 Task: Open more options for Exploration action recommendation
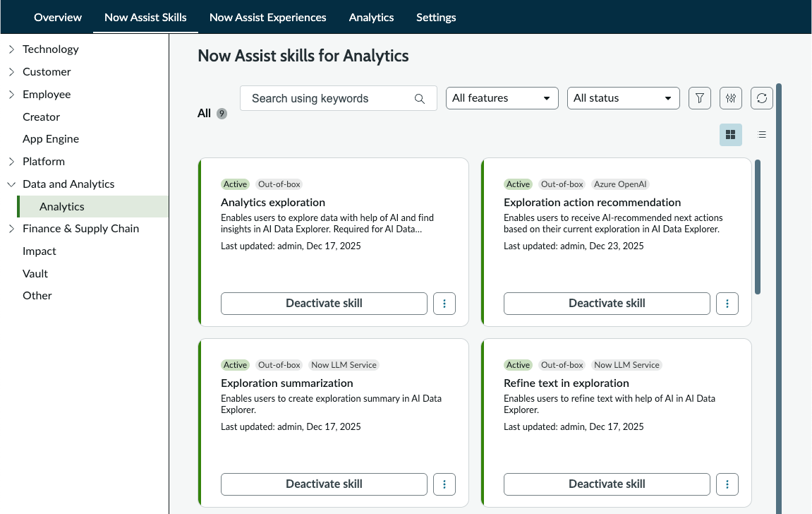[727, 304]
